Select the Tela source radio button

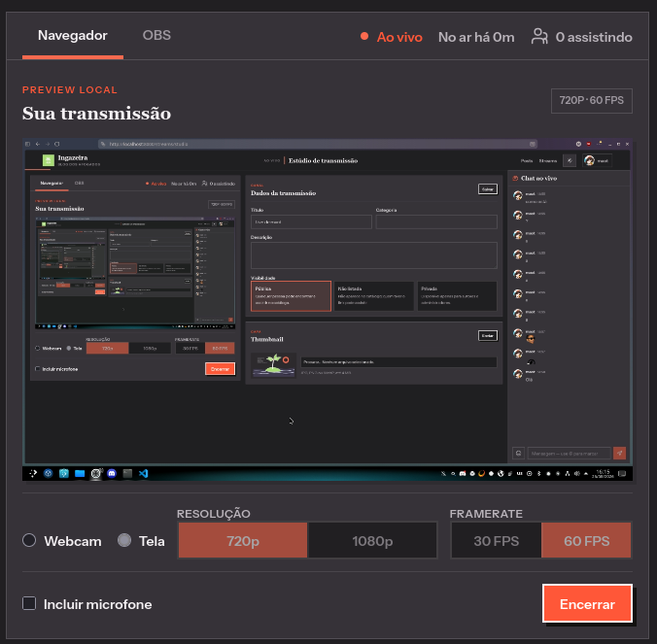[124, 540]
